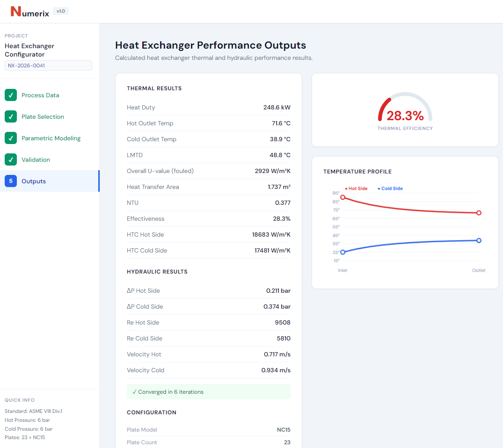Click the checkmark icon for Plate Selection
503x448 pixels.
pos(10,116)
